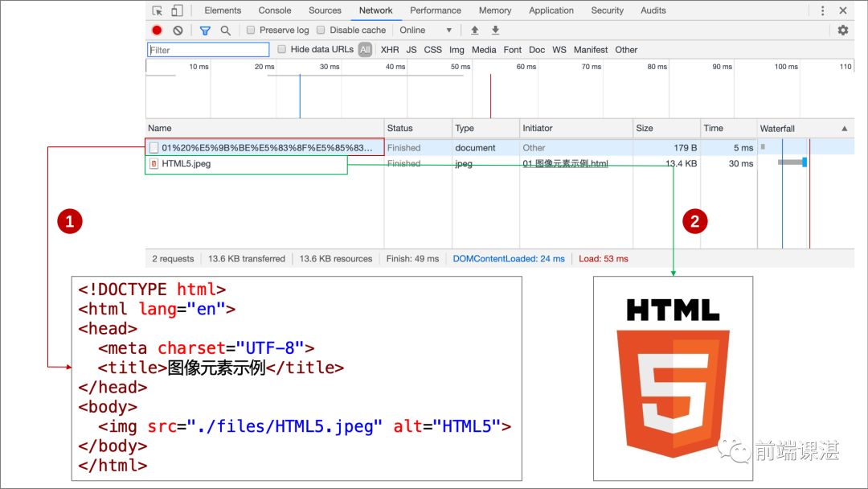868x489 pixels.
Task: Open initiator link 01 图像元素示例.html
Action: point(565,164)
